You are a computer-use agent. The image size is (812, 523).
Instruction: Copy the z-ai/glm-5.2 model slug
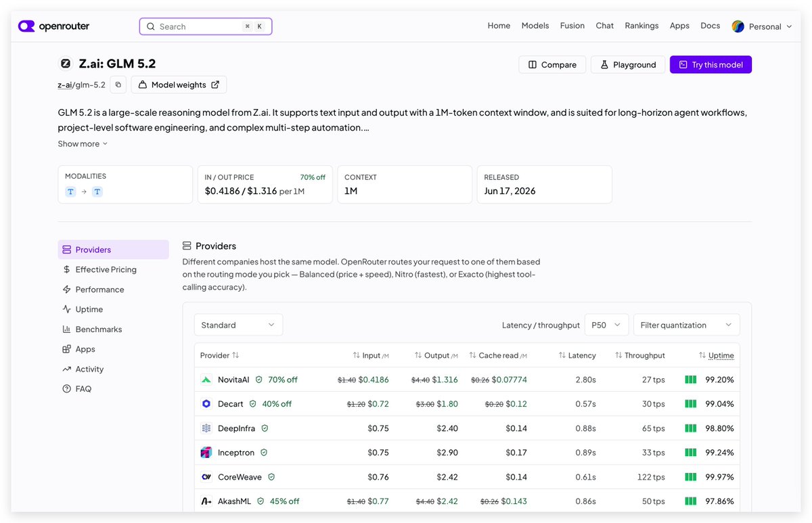click(x=118, y=85)
